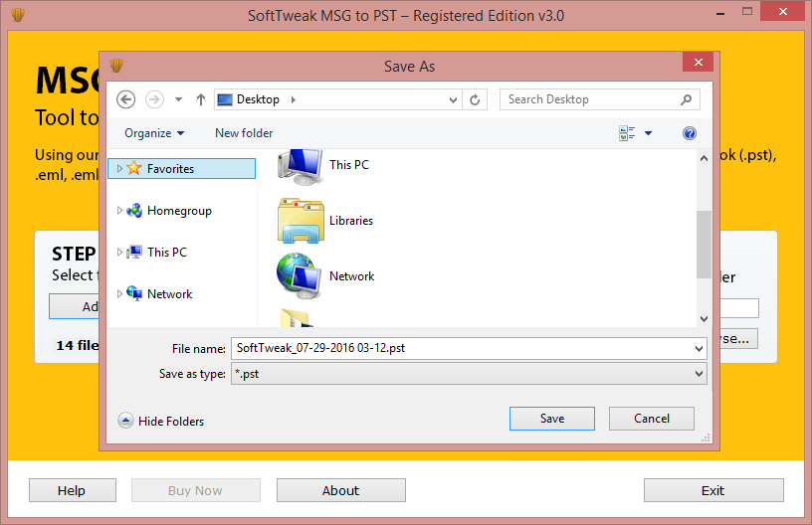Screen dimensions: 812x525
Task: Open the recent locations dropdown arrow
Action: pyautogui.click(x=179, y=99)
